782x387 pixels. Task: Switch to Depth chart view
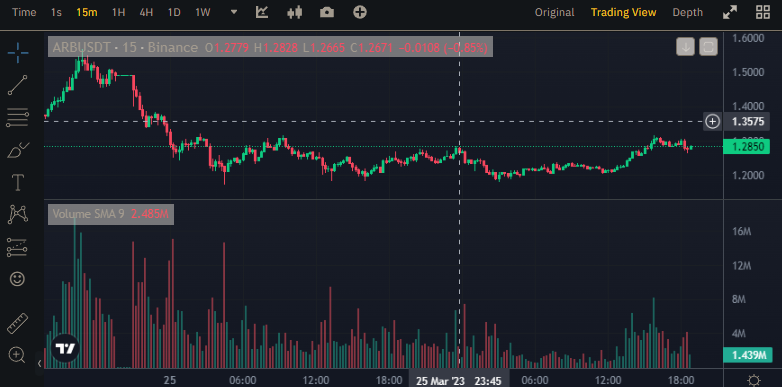pyautogui.click(x=687, y=12)
